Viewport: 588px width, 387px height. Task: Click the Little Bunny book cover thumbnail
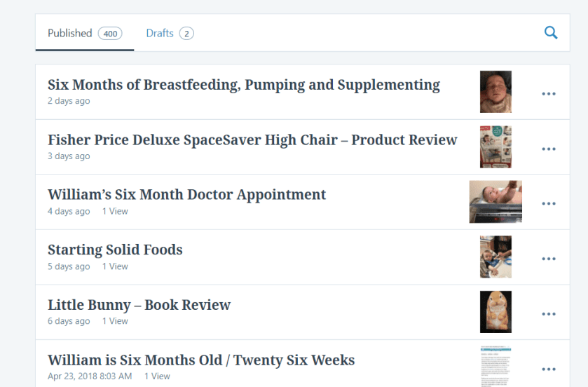point(495,312)
